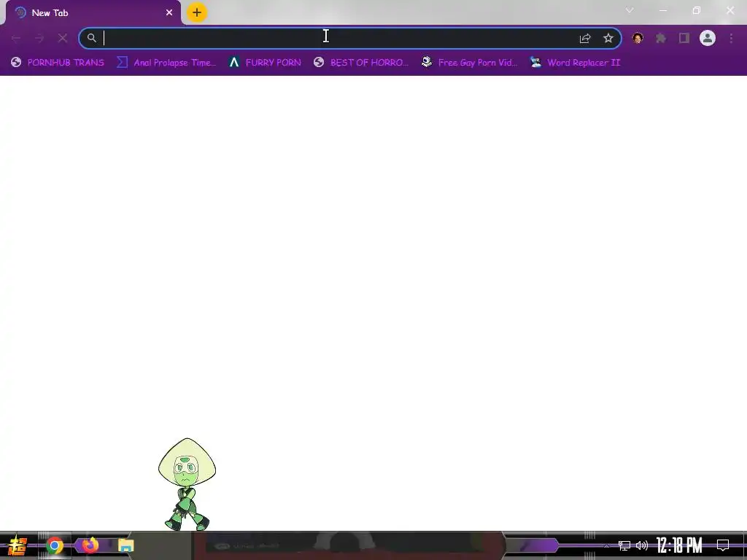
Task: Open a new tab with plus button
Action: pyautogui.click(x=197, y=12)
